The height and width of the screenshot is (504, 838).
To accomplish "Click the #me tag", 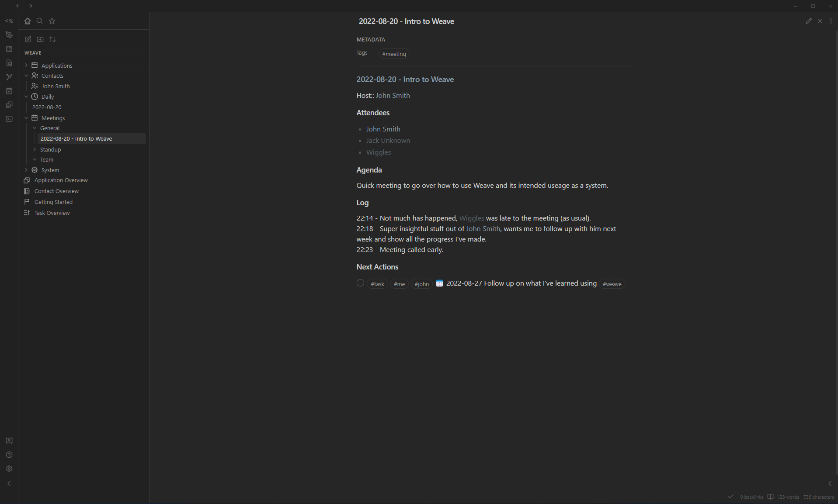I will click(399, 284).
